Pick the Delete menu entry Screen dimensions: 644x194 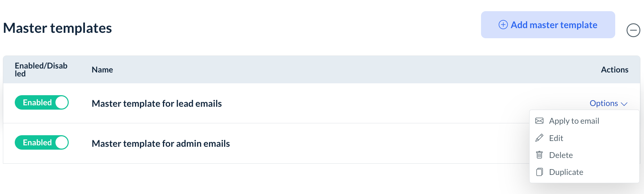click(x=561, y=155)
